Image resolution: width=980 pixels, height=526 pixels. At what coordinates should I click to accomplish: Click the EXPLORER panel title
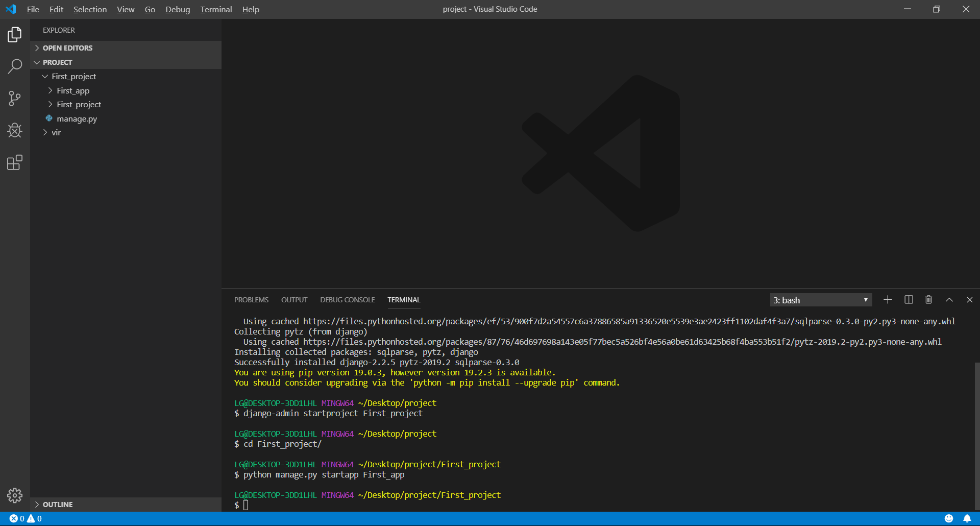coord(59,30)
